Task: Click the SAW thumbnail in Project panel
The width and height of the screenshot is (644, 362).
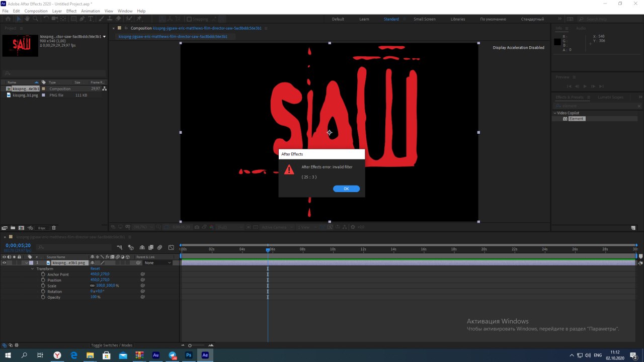Action: point(20,45)
